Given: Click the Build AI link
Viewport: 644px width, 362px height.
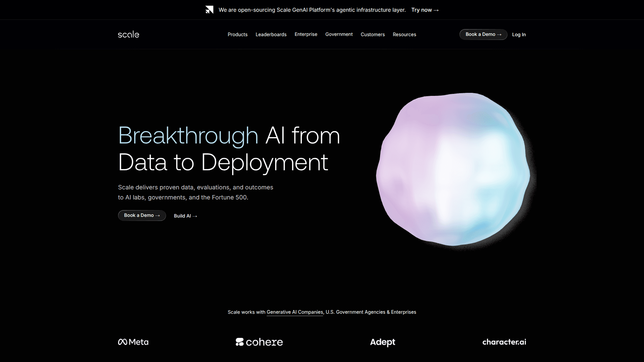Looking at the screenshot, I should click(x=185, y=216).
